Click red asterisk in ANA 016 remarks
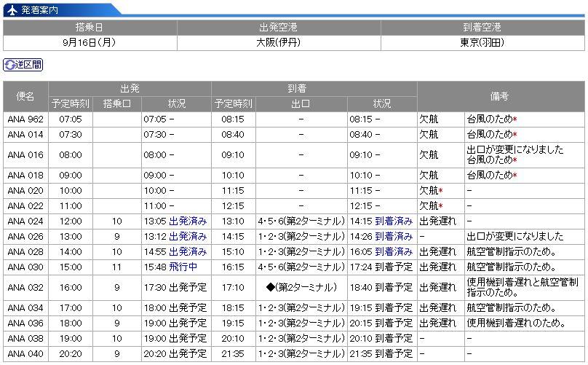Image resolution: width=588 pixels, height=365 pixels. coord(514,160)
